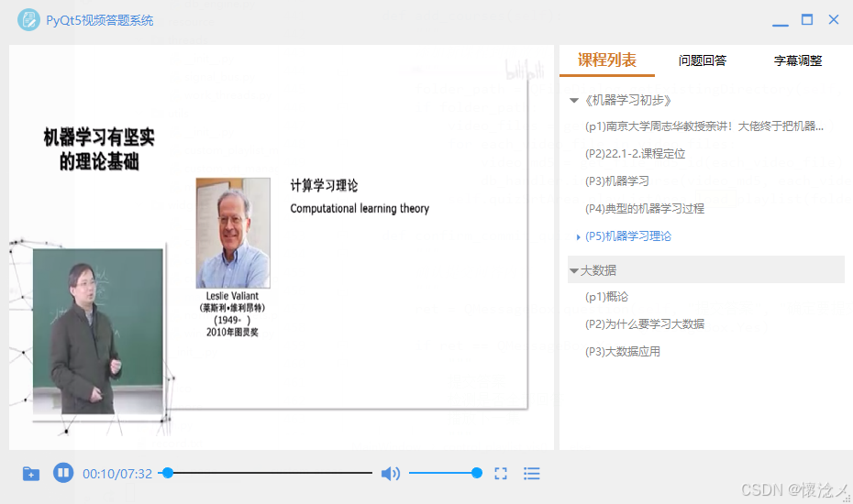853x504 pixels.
Task: Switch to the 课程列表 tab
Action: (x=607, y=60)
